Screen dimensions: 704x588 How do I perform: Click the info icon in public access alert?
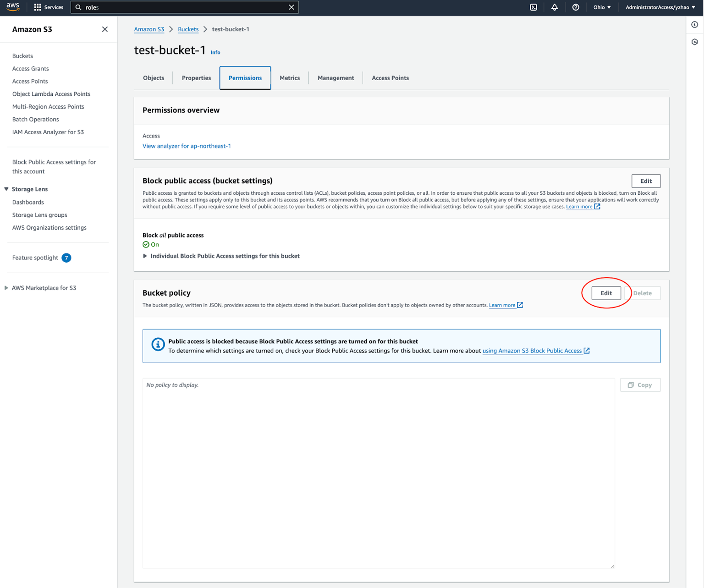click(x=158, y=345)
